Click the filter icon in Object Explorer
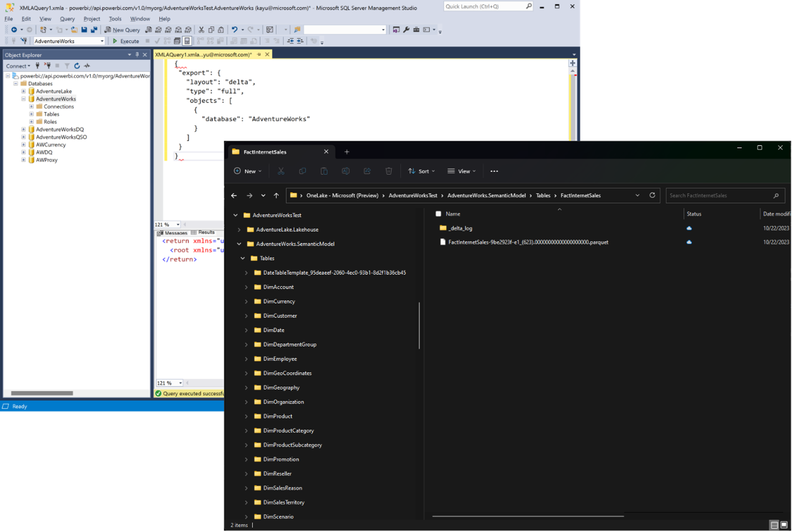Viewport: 792px width, 532px height. (68, 65)
